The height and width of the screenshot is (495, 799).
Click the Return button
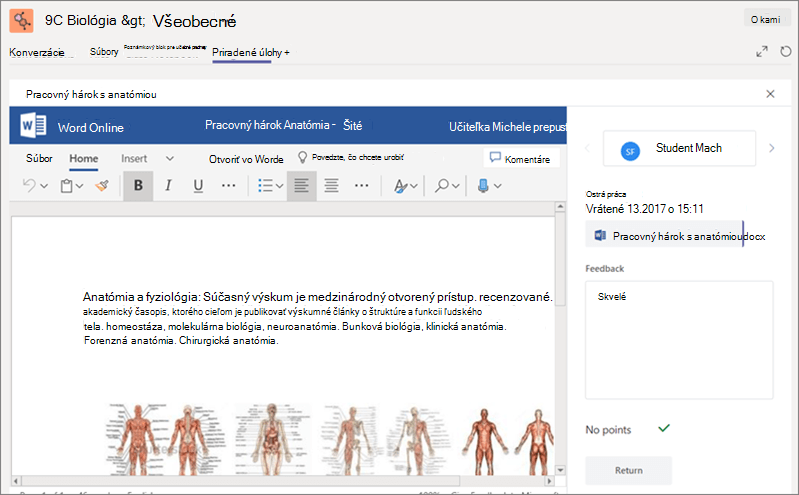pos(628,470)
